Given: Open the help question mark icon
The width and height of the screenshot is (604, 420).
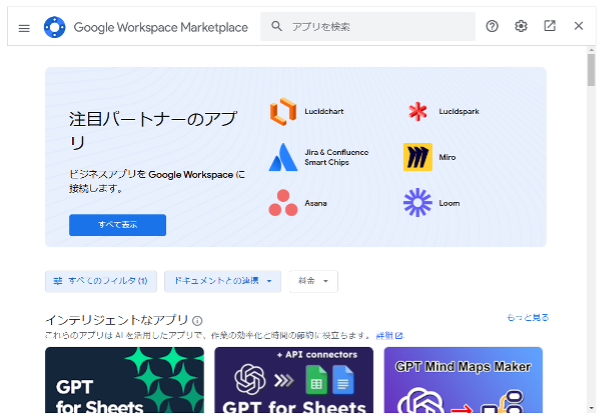Looking at the screenshot, I should coord(492,26).
